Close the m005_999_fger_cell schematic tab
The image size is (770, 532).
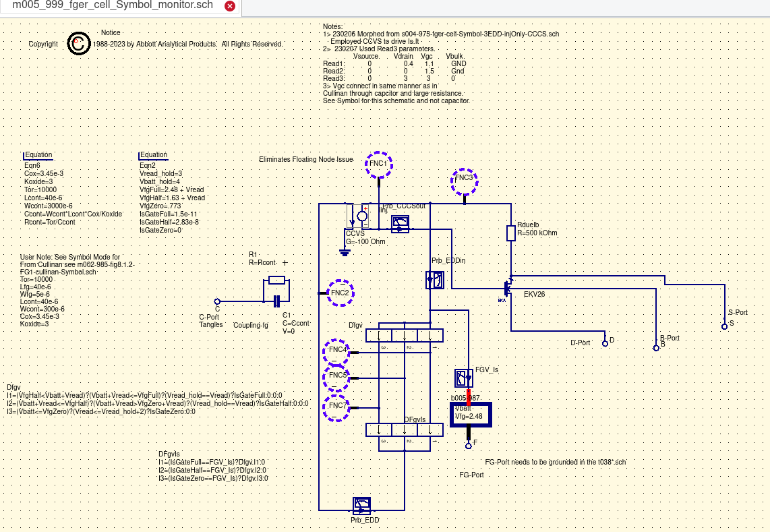coord(229,6)
